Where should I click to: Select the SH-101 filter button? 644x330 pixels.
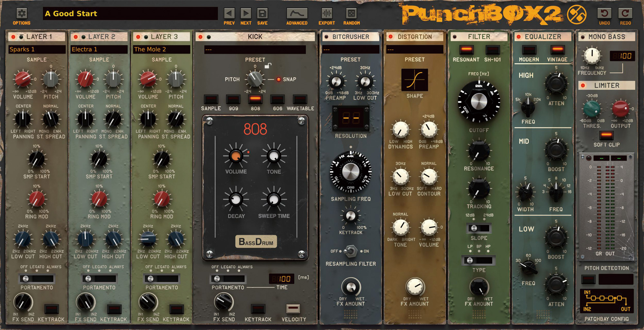pos(492,50)
